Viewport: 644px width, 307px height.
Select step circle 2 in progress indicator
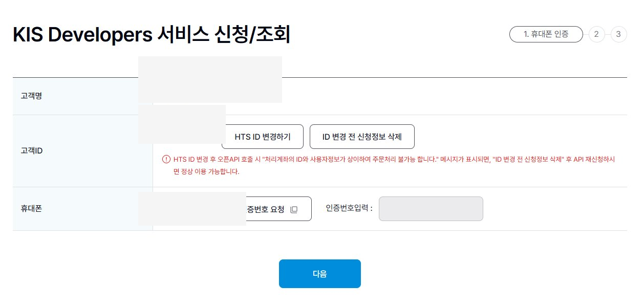click(x=596, y=34)
